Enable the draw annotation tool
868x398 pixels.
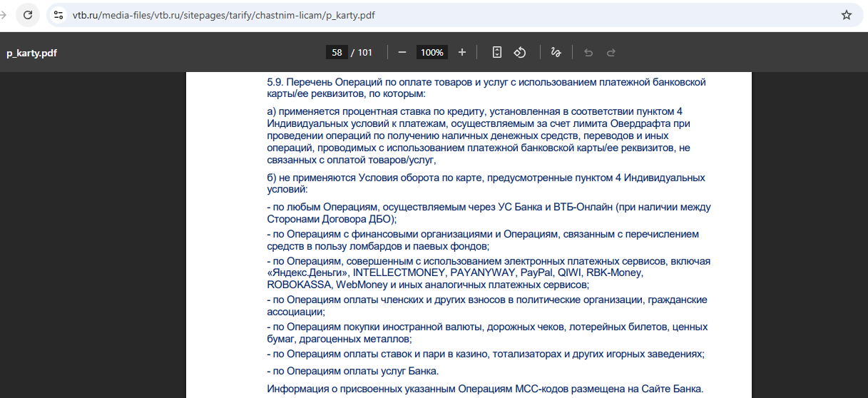pyautogui.click(x=556, y=52)
